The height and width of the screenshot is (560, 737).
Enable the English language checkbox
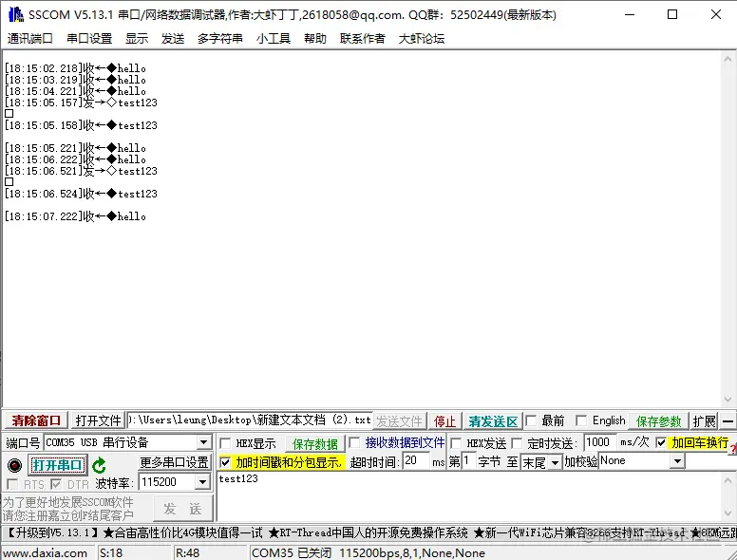coord(581,420)
